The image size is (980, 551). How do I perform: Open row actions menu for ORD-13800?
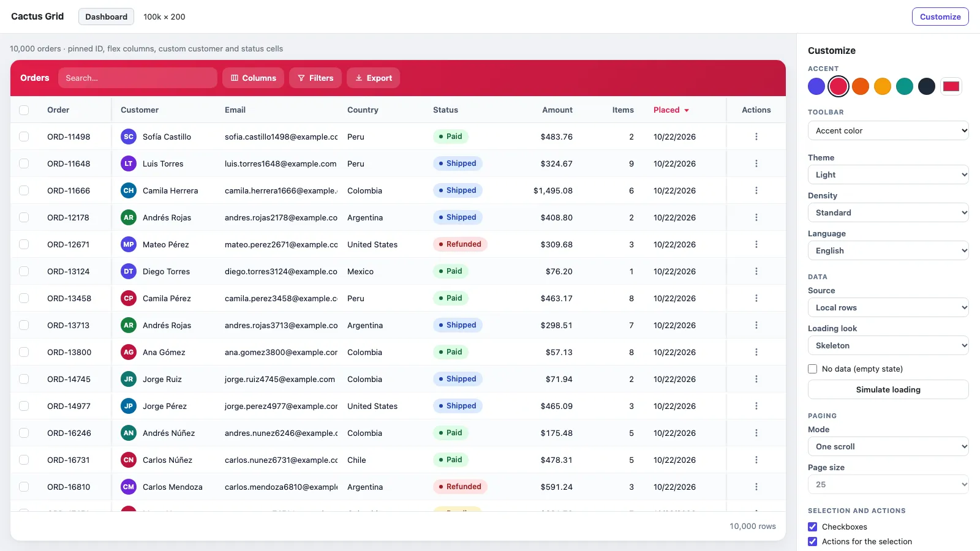756,352
